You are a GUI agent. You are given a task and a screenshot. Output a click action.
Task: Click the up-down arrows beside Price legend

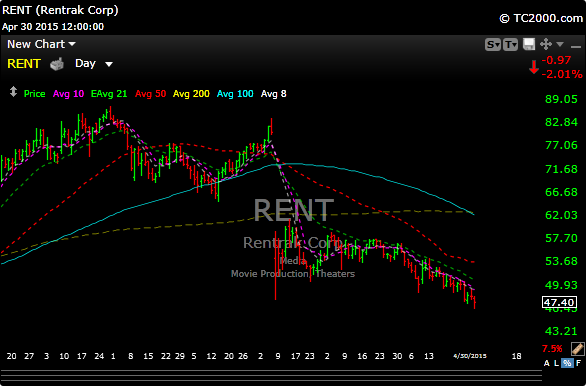coord(13,92)
